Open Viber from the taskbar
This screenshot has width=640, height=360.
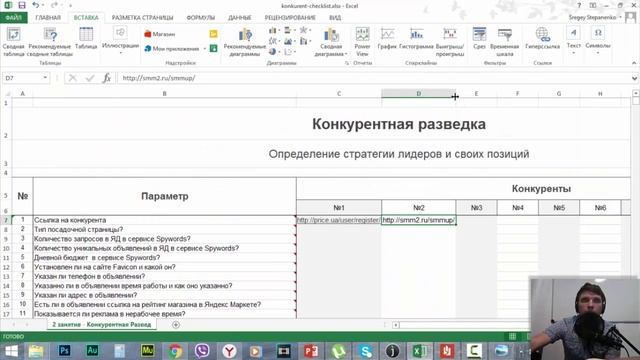(202, 351)
